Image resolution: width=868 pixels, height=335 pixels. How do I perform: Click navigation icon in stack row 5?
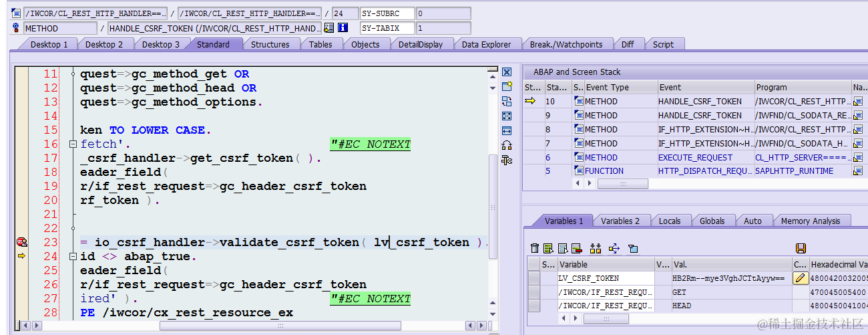pyautogui.click(x=858, y=171)
